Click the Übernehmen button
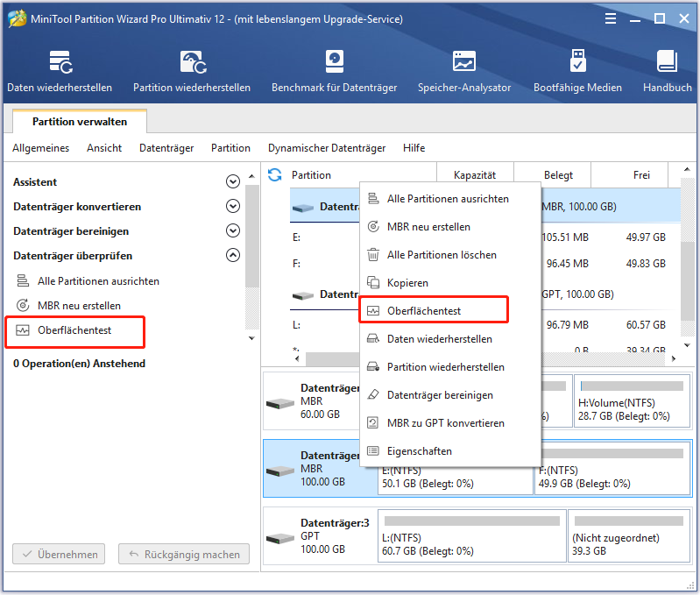The width and height of the screenshot is (700, 595). coord(59,554)
